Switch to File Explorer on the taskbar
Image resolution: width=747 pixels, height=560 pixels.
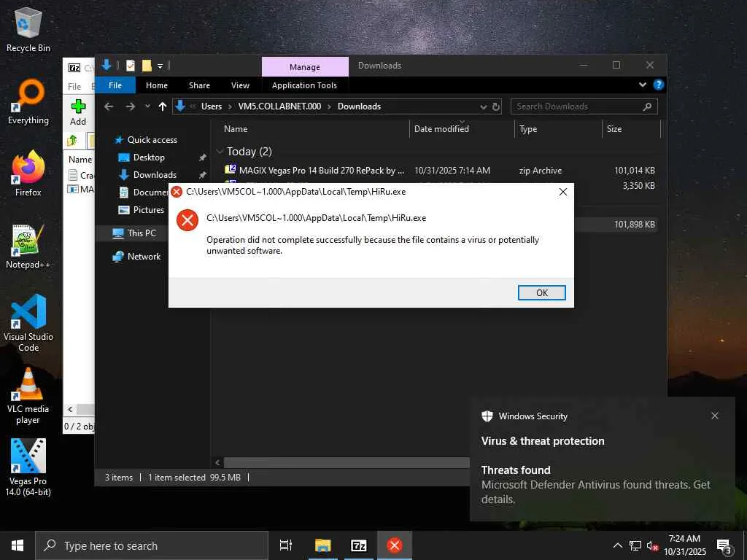click(322, 545)
